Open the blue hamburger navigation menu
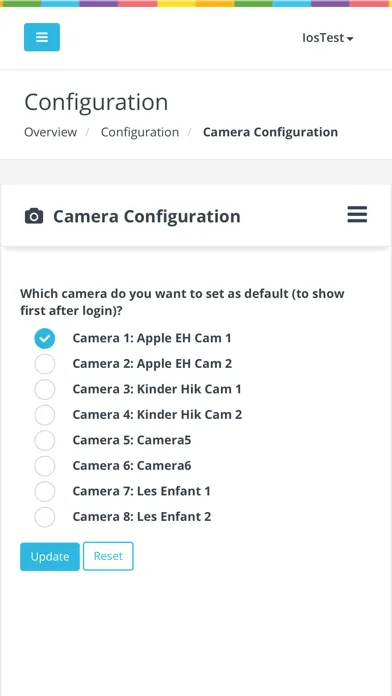 (x=42, y=37)
